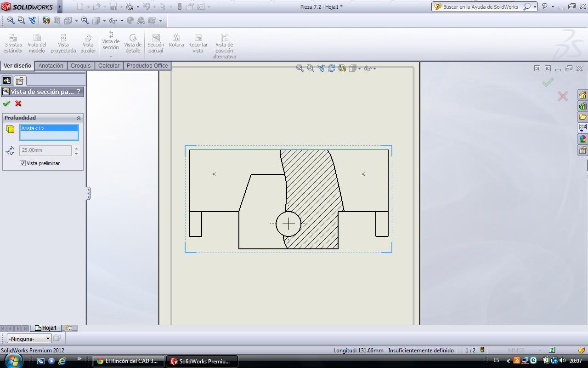The image size is (588, 368).
Task: Click the depth 25.00mm field
Action: tap(45, 150)
